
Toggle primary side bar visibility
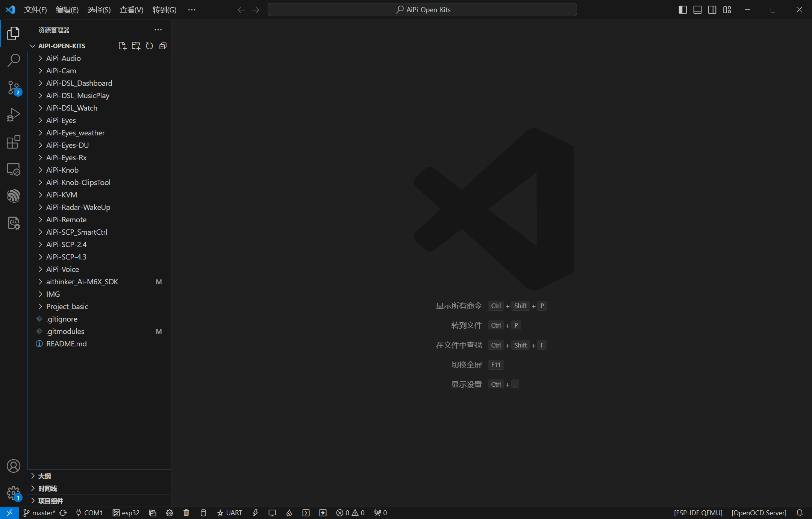click(x=683, y=10)
